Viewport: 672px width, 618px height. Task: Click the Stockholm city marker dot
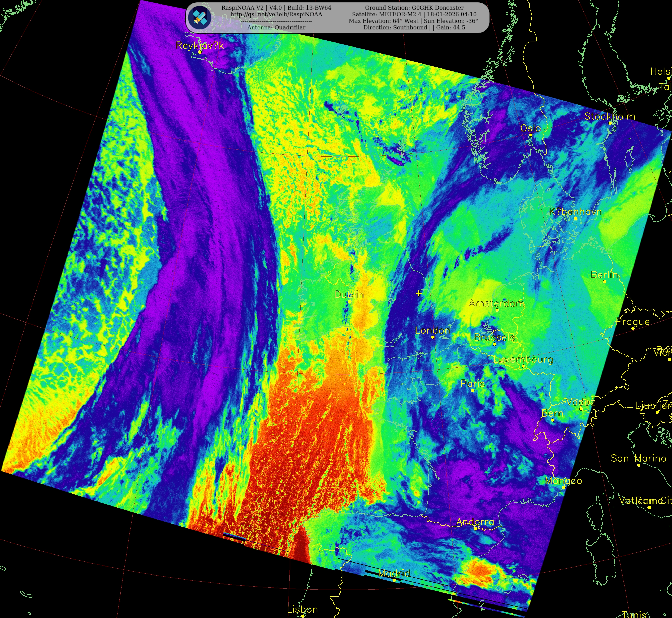pos(610,123)
